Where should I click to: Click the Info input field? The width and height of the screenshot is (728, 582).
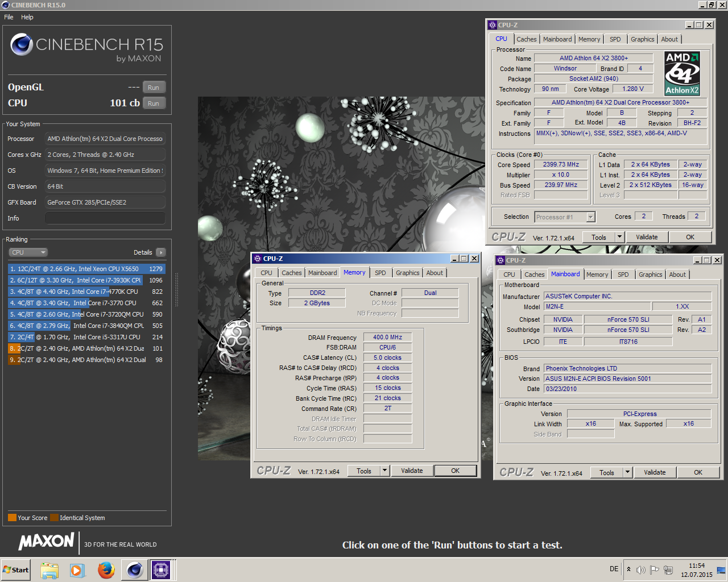(x=105, y=218)
